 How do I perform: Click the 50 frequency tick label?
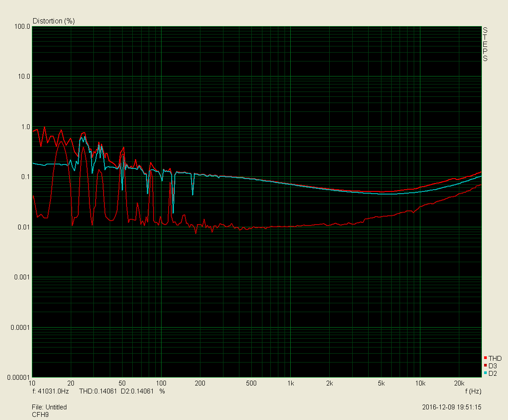[x=122, y=383]
